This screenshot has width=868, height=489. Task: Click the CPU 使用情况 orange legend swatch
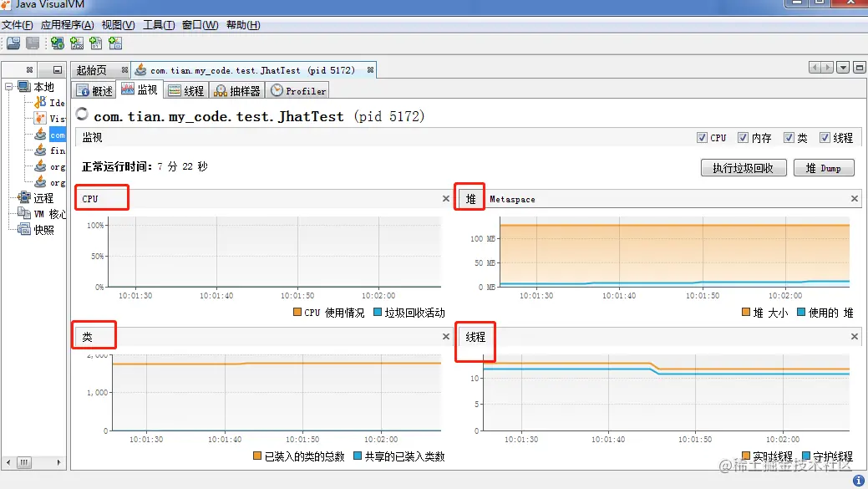297,312
